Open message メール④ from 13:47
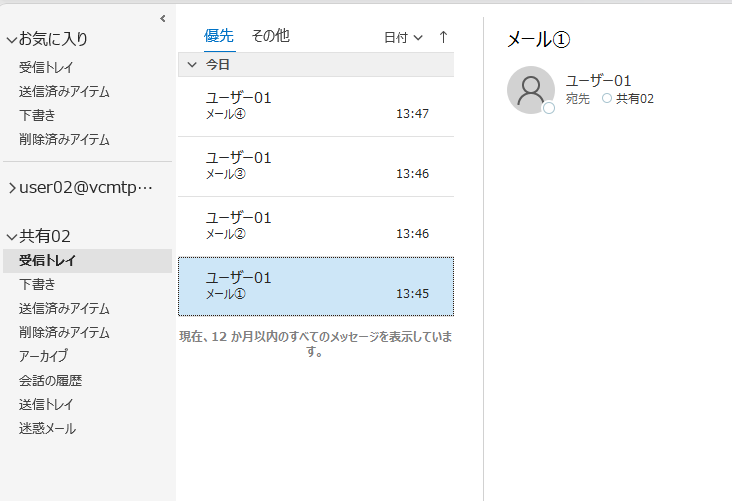 click(316, 106)
